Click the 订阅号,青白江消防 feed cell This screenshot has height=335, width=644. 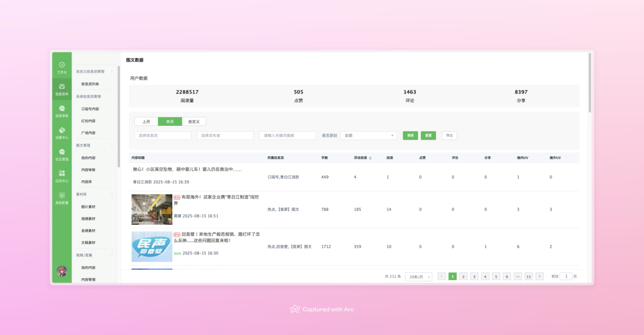pos(283,178)
